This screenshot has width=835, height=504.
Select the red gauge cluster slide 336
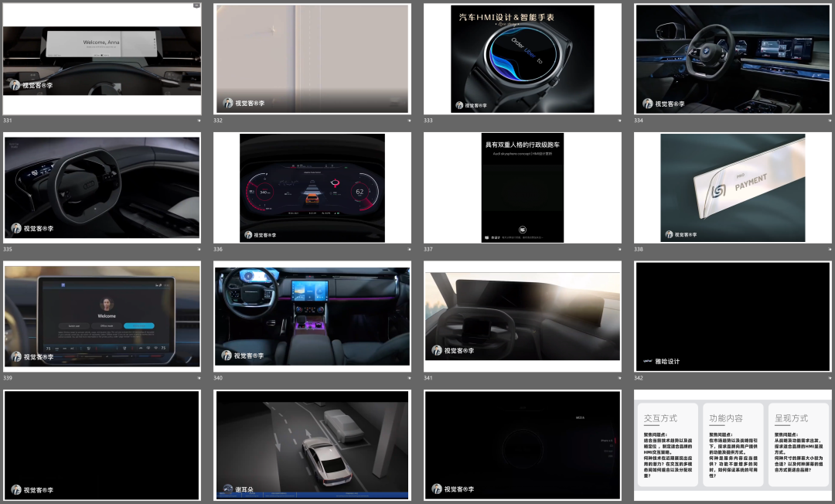coord(312,188)
